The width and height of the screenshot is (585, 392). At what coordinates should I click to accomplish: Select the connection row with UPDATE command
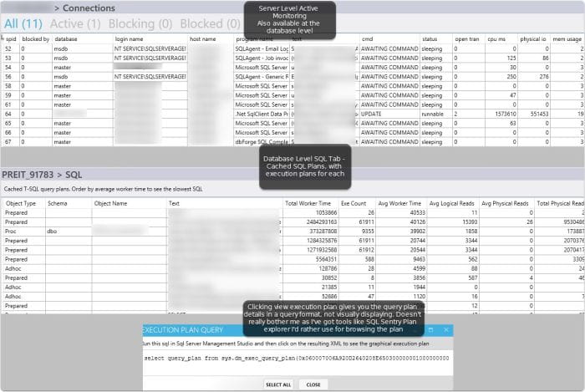point(292,113)
